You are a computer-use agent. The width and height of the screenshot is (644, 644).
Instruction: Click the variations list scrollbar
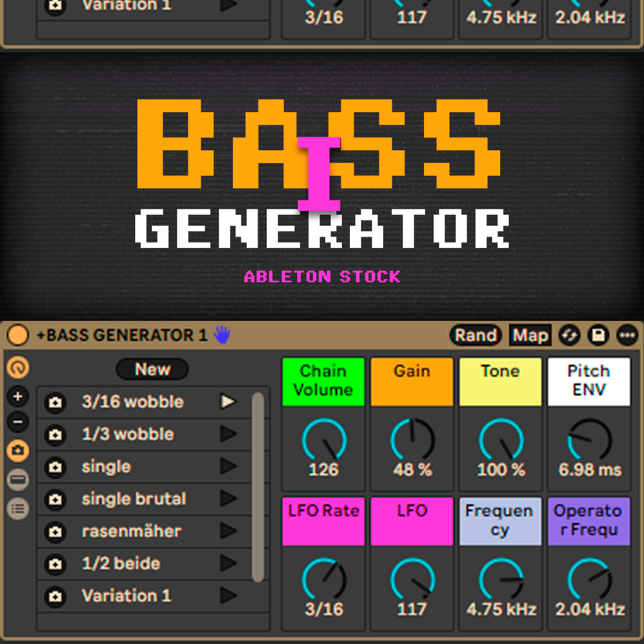(258, 487)
